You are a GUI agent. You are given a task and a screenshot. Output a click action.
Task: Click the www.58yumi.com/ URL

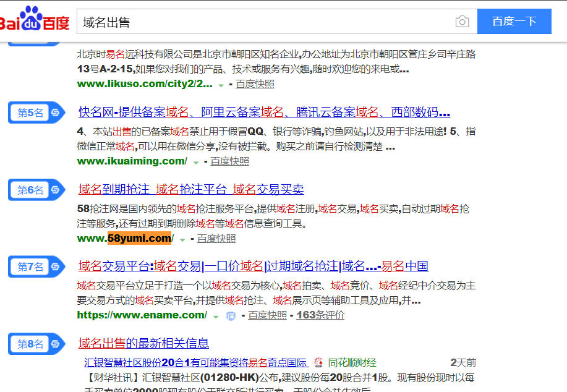click(x=126, y=238)
